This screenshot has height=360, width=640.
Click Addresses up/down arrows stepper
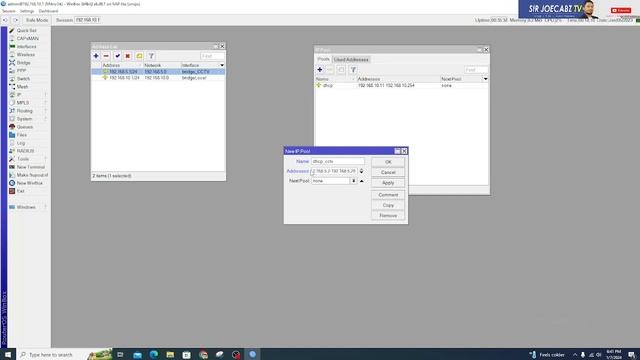[x=361, y=171]
